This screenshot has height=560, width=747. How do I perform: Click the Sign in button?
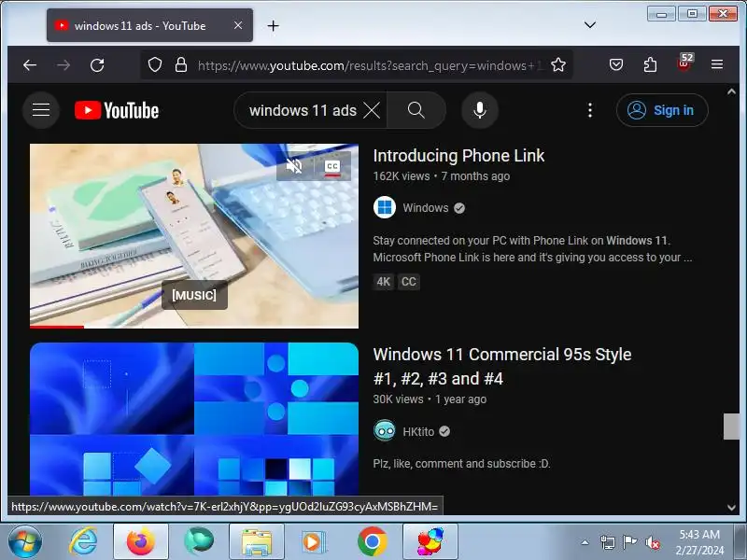click(x=662, y=110)
